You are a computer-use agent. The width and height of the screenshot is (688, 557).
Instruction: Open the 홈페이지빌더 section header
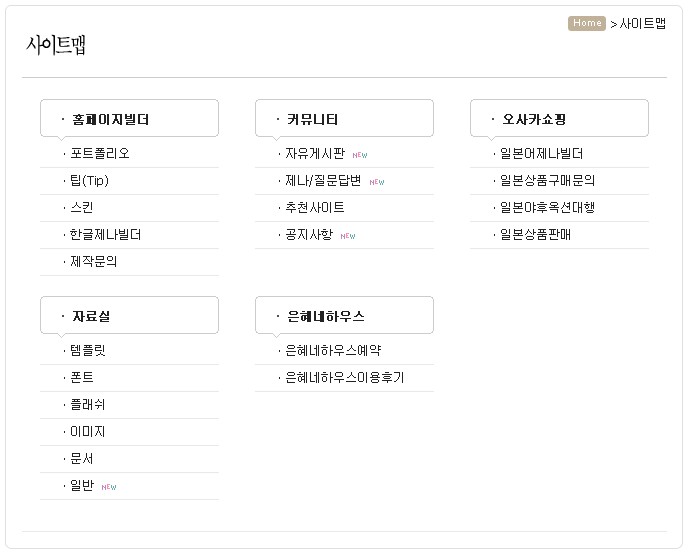coord(110,119)
